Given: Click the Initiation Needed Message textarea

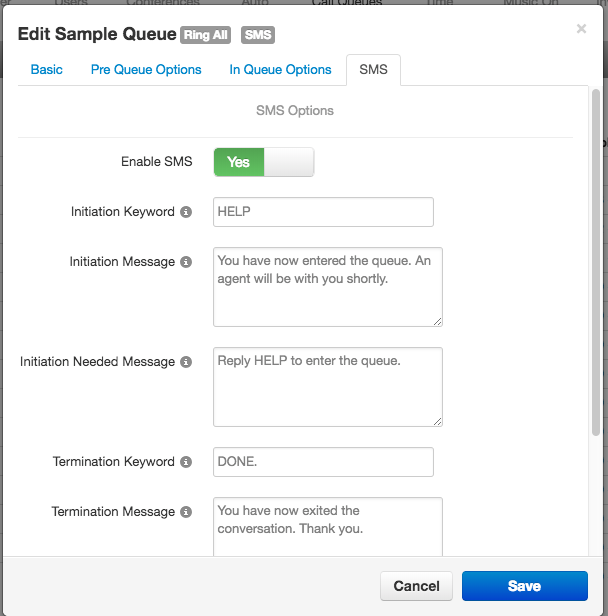Looking at the screenshot, I should tap(327, 386).
